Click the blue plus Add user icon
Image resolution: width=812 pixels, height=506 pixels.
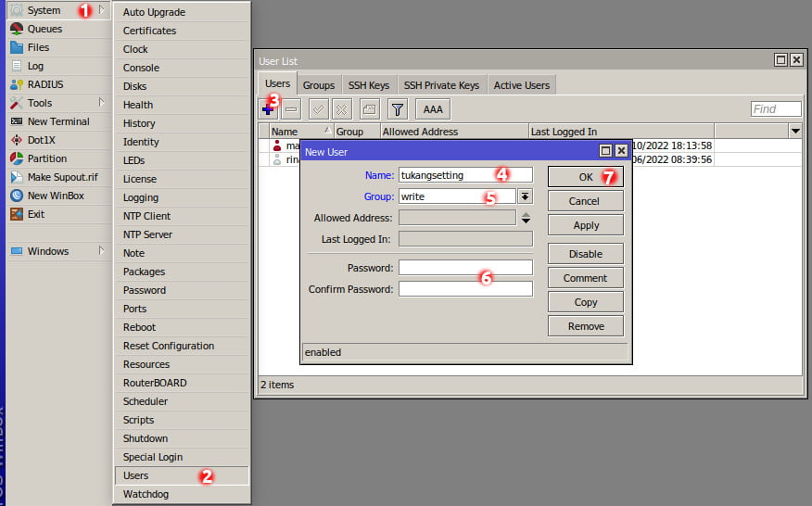coord(268,109)
